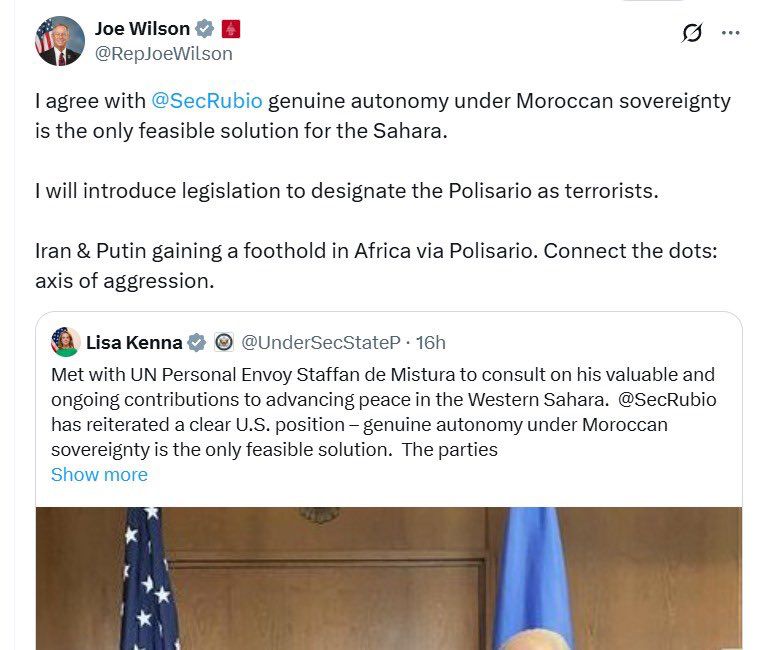Click the red affiliation badge beside Joe Wilson
The height and width of the screenshot is (650, 759).
pyautogui.click(x=231, y=30)
